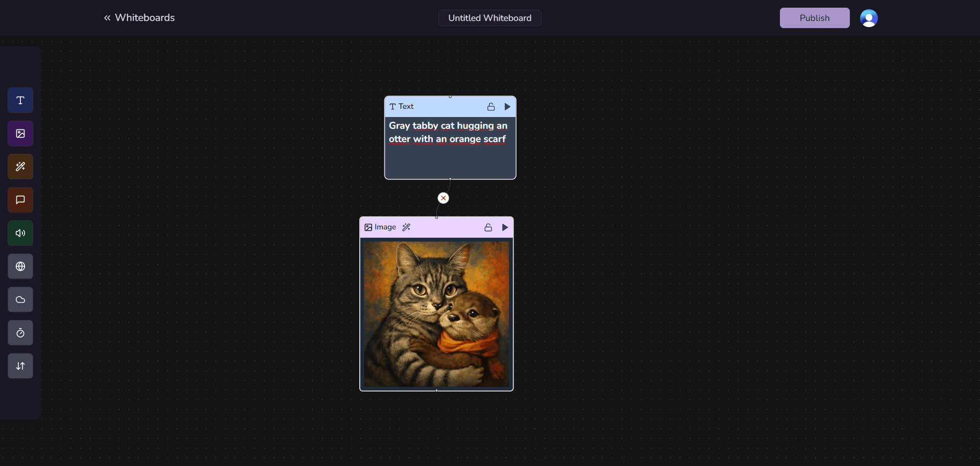
Task: Open the chat bubble tool in sidebar
Action: coord(20,200)
